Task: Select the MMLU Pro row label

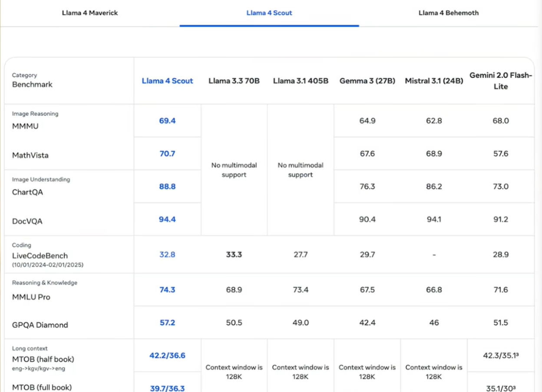Action: [x=31, y=297]
